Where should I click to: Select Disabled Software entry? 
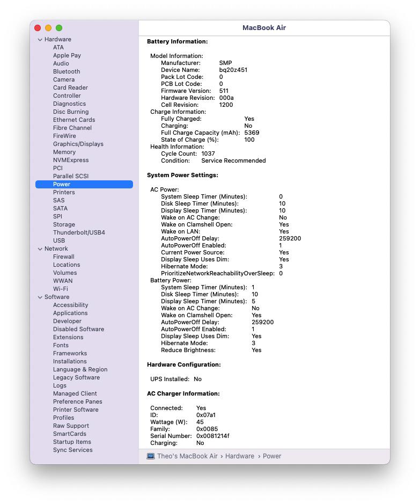click(78, 329)
